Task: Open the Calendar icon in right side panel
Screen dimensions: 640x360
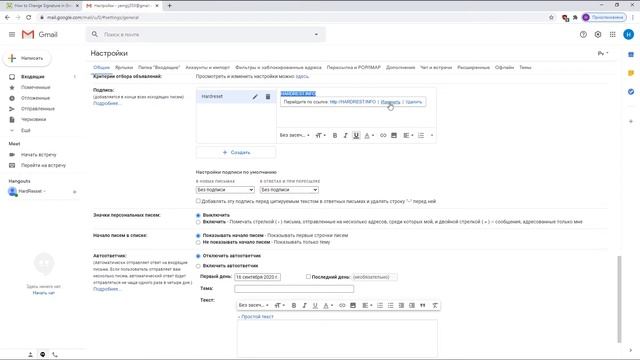Action: (x=631, y=54)
